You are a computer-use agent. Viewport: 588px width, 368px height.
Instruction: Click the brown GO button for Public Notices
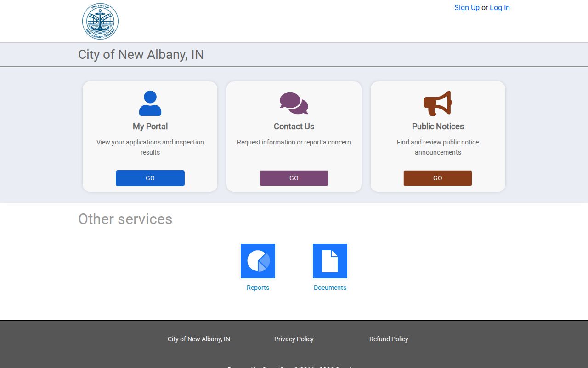click(438, 178)
